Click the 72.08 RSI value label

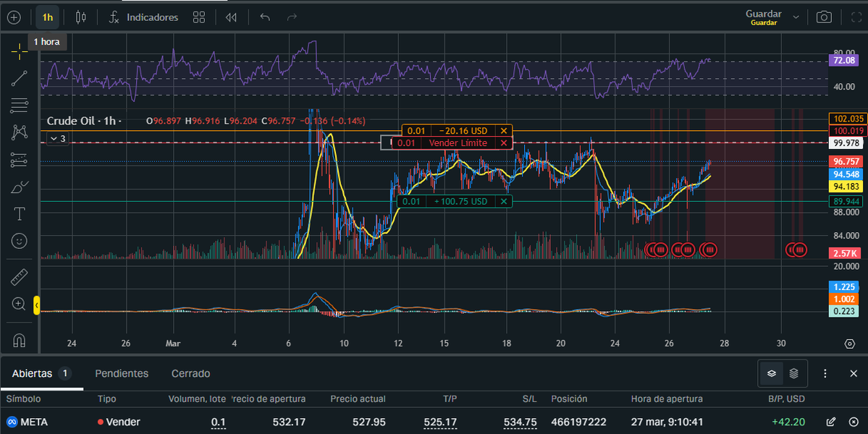[843, 60]
